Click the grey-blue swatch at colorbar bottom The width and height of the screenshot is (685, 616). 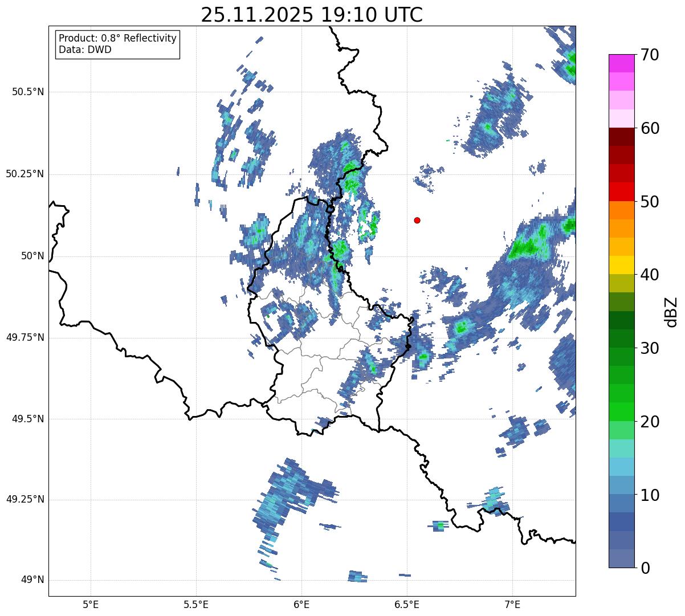[x=622, y=558]
